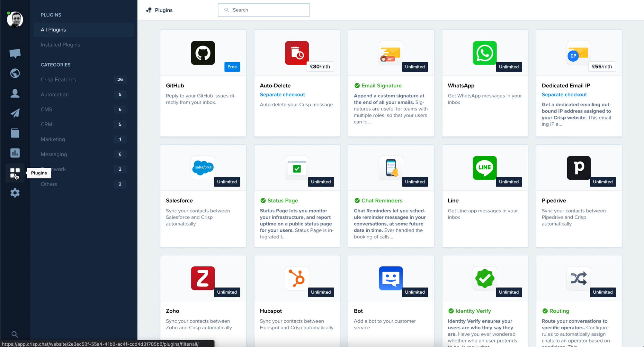
Task: Select the All Plugins menu item
Action: (x=53, y=30)
